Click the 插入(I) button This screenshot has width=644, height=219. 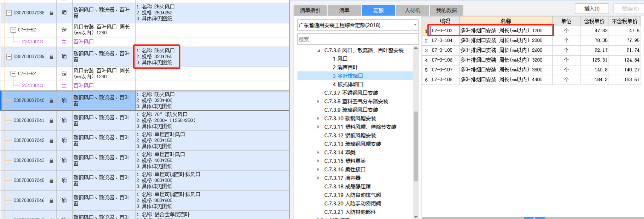coord(592,9)
